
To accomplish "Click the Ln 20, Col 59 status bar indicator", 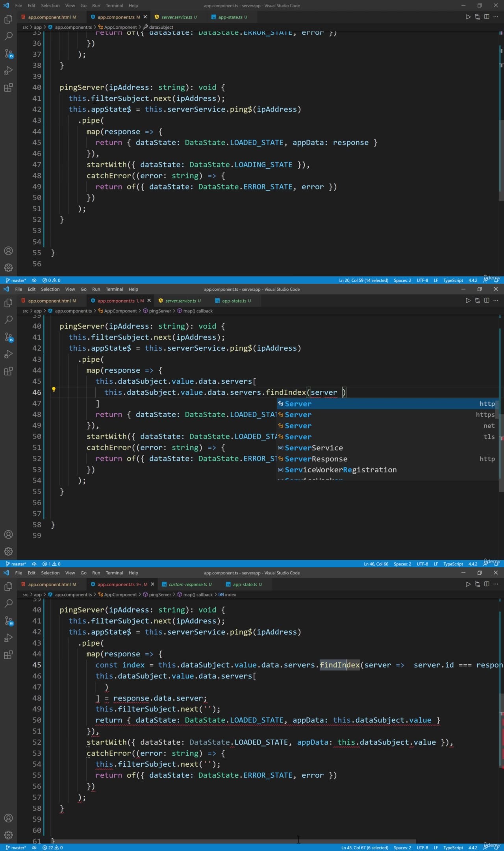I will tap(363, 281).
